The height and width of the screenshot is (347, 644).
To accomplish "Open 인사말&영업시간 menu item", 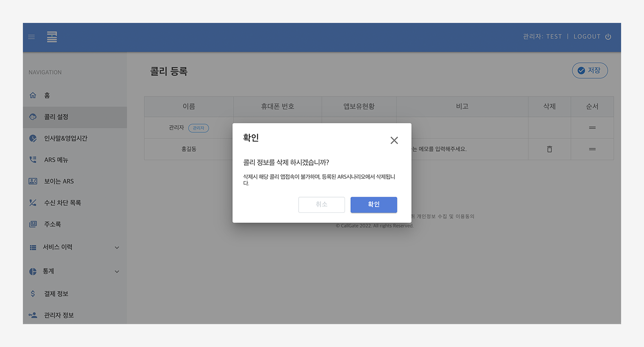I will (65, 138).
